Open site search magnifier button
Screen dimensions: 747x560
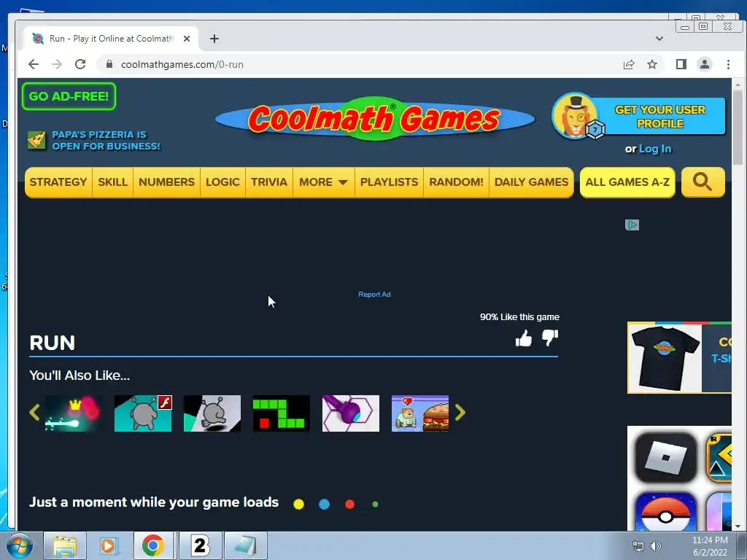pyautogui.click(x=703, y=182)
